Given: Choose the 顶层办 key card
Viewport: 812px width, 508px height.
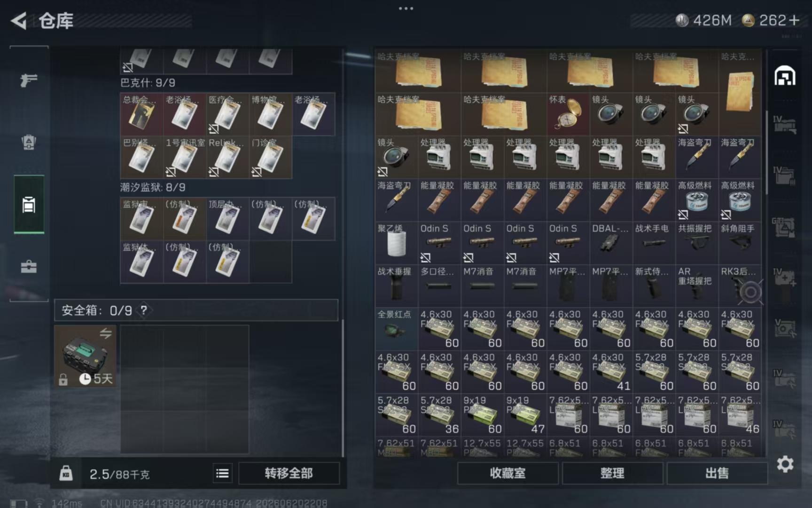Looking at the screenshot, I should [227, 219].
